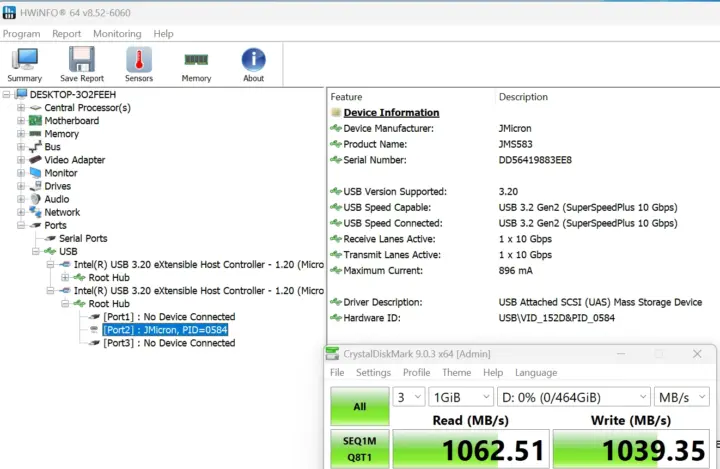Open the 1GiB test size dropdown

(x=461, y=397)
